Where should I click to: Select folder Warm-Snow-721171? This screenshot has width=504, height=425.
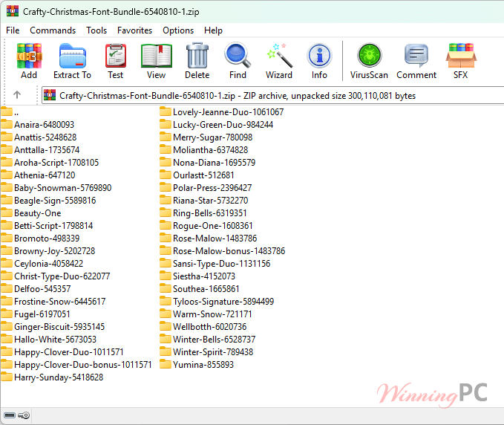[206, 314]
